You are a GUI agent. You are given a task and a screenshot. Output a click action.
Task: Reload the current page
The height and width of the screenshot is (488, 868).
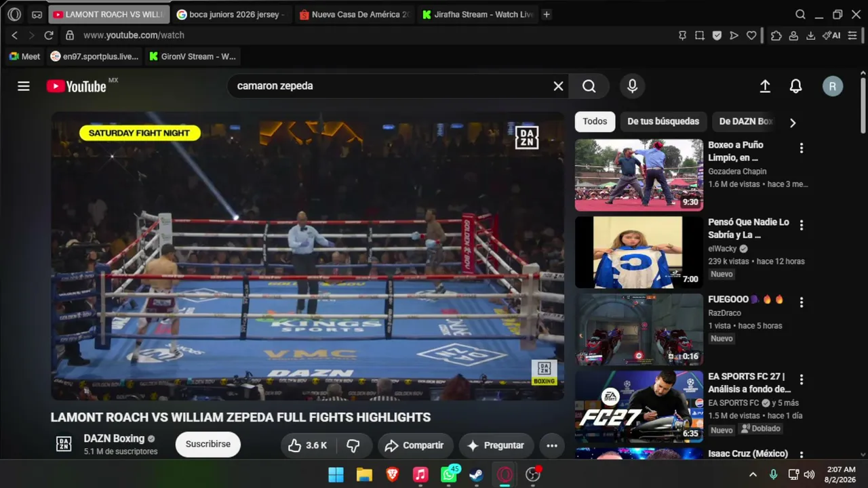click(x=49, y=35)
